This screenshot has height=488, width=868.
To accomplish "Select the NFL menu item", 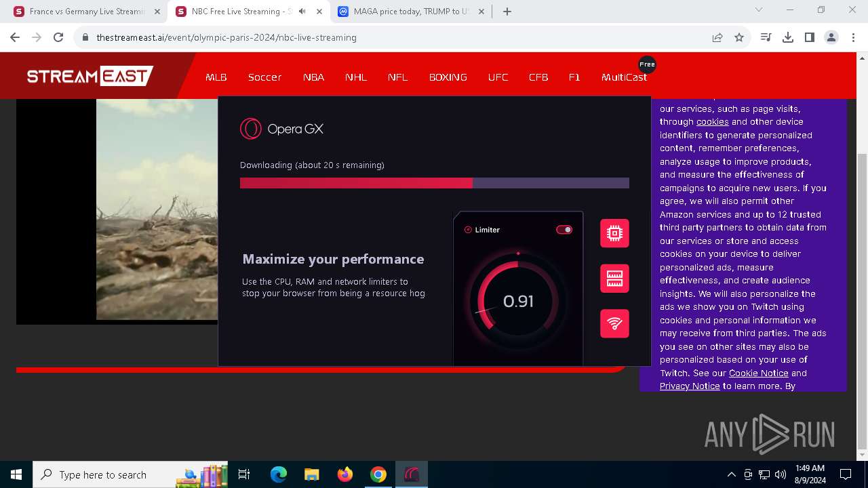I will click(398, 77).
